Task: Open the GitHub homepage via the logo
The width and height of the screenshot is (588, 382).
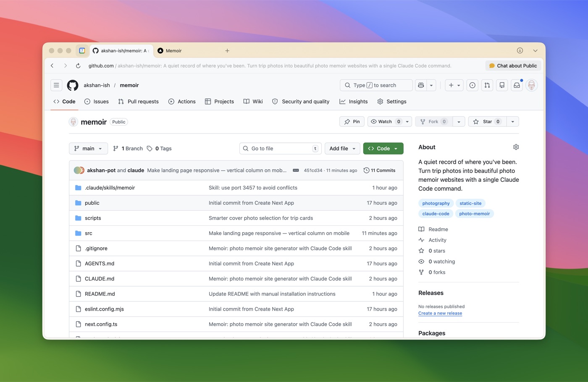Action: [72, 85]
